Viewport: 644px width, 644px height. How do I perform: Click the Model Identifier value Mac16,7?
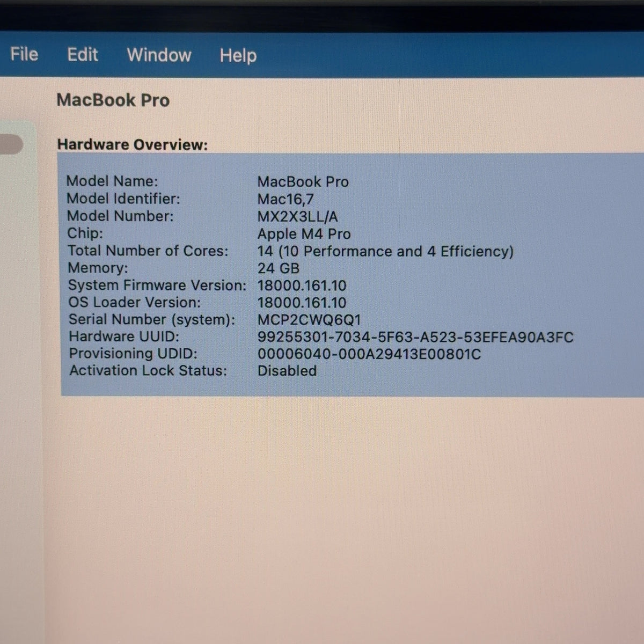285,200
